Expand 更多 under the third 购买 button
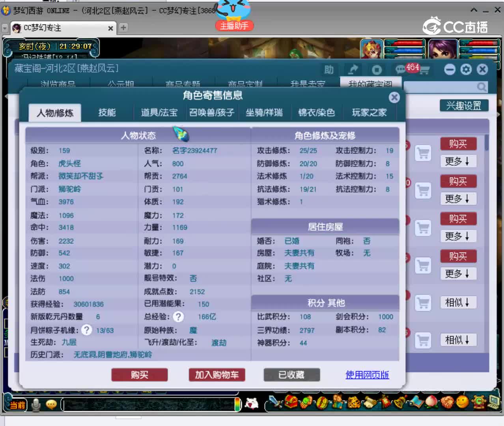 [458, 236]
